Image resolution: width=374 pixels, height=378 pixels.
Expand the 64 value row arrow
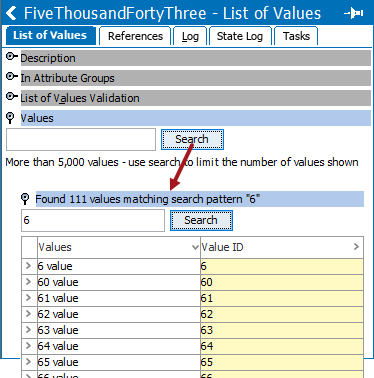click(29, 346)
